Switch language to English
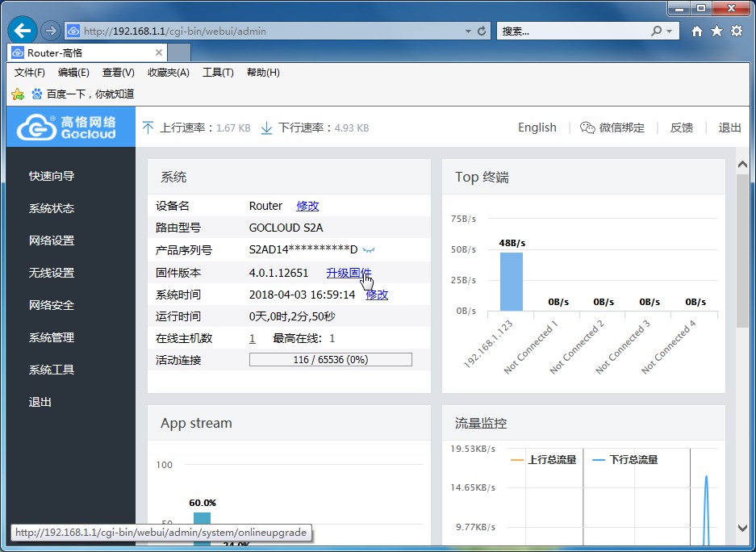 tap(537, 128)
